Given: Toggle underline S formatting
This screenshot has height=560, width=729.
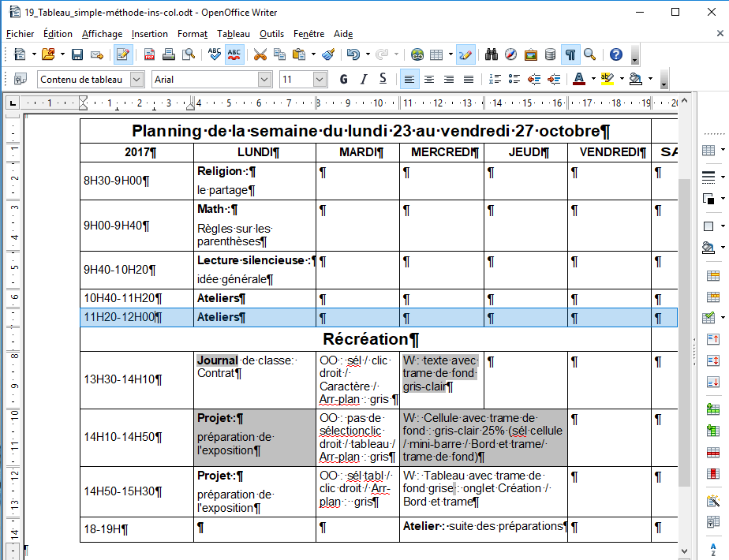Looking at the screenshot, I should [383, 79].
